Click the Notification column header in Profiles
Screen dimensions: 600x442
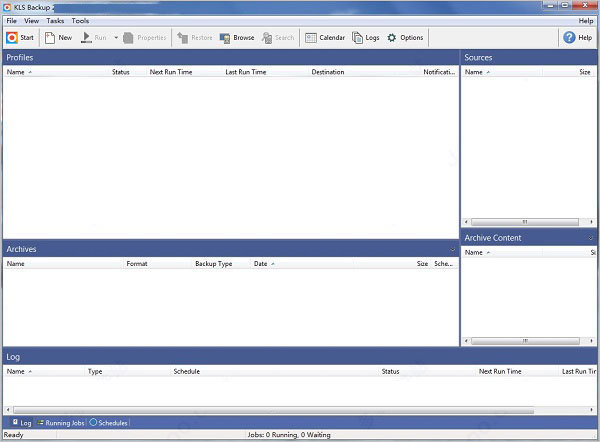tap(439, 72)
